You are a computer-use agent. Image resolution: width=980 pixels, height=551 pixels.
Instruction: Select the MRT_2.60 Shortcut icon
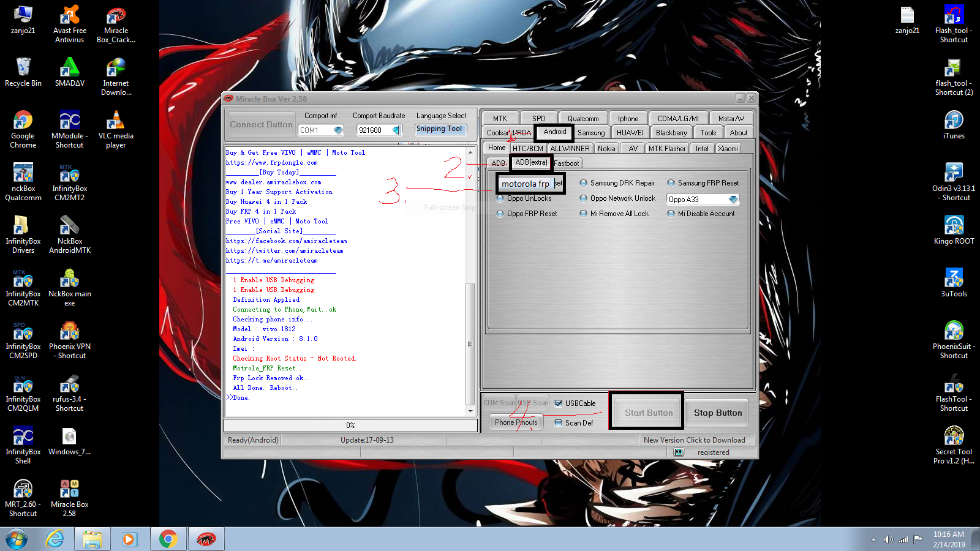(23, 498)
